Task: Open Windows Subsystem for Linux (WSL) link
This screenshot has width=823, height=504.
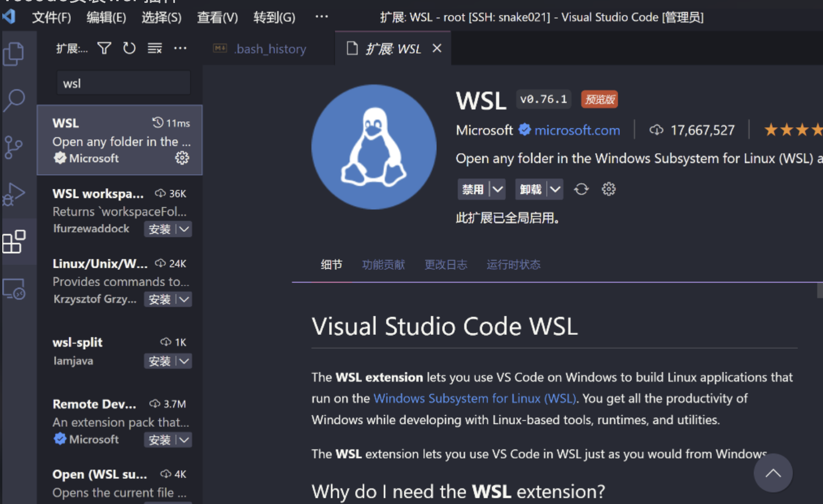Action: coord(475,398)
